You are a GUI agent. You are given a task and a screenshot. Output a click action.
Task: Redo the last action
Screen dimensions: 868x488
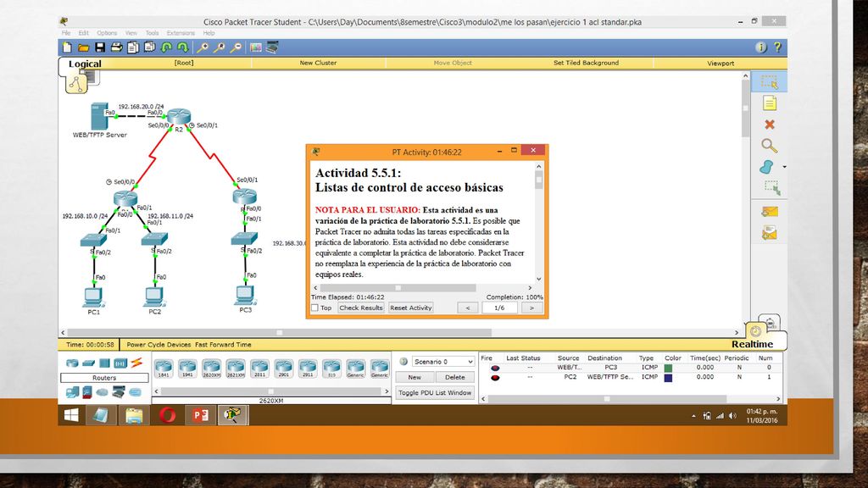click(183, 47)
